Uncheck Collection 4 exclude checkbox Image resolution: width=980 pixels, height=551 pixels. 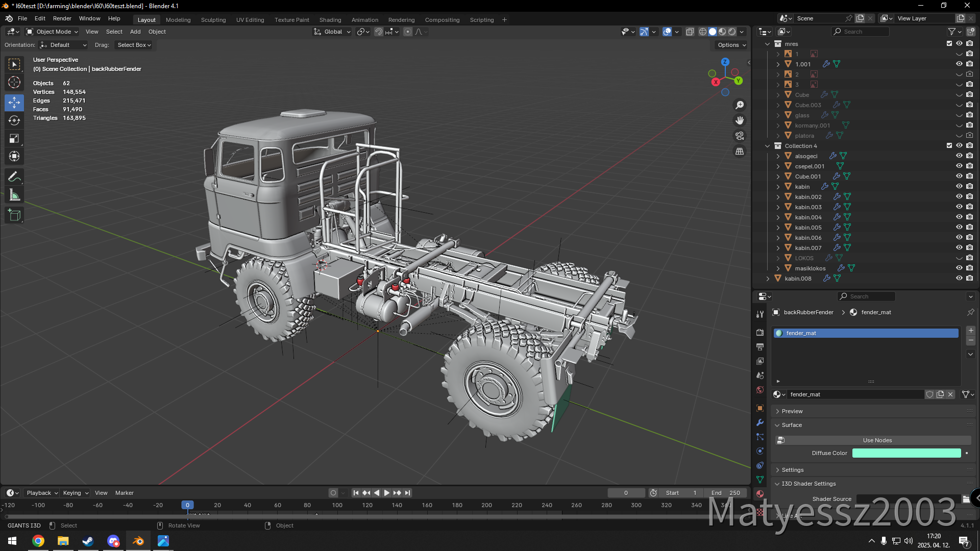point(949,146)
